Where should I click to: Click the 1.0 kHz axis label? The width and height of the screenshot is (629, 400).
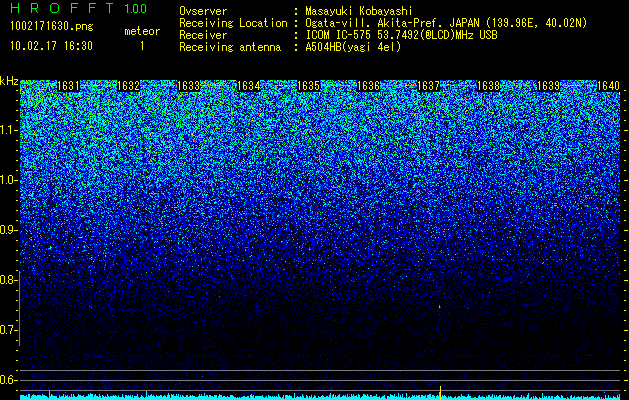pyautogui.click(x=8, y=180)
